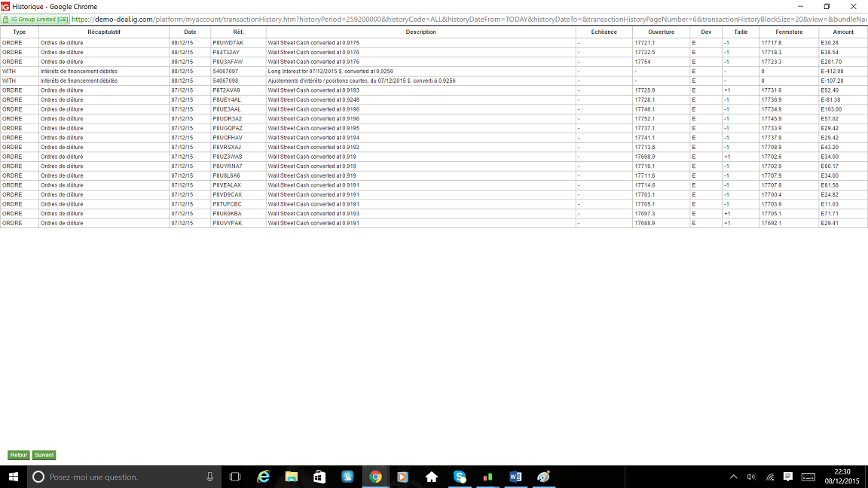The height and width of the screenshot is (488, 868).
Task: Click the Type column header
Action: click(x=20, y=32)
